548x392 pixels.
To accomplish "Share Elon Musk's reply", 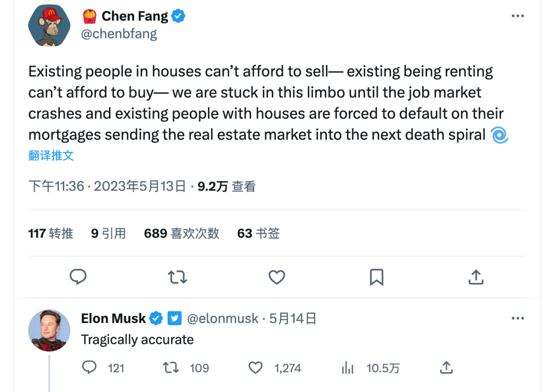I will click(446, 368).
